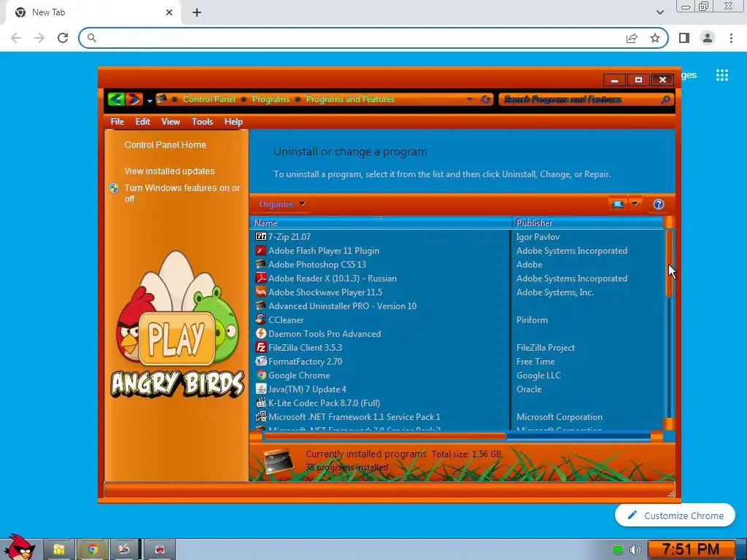Open the Google apps grid icon
This screenshot has height=560, width=747.
point(721,75)
